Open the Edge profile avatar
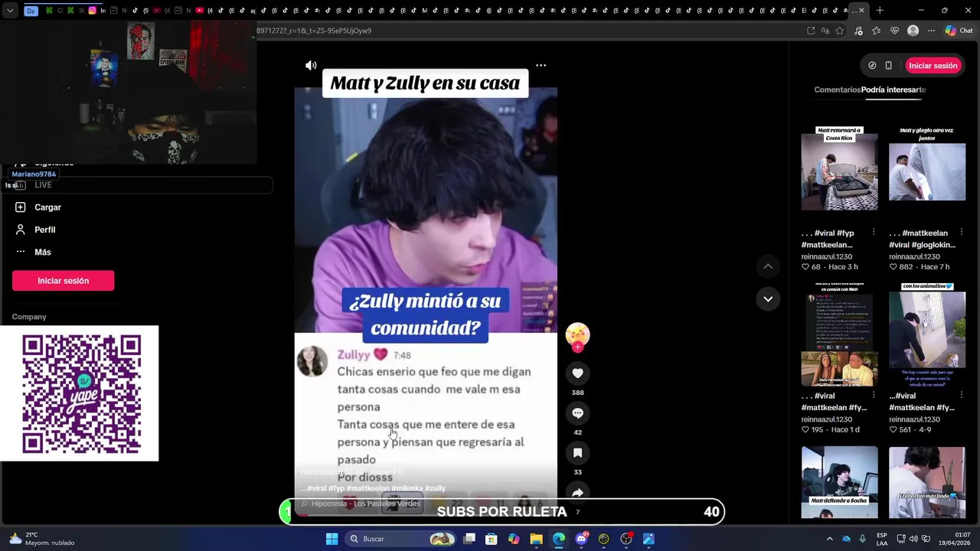 click(x=913, y=31)
